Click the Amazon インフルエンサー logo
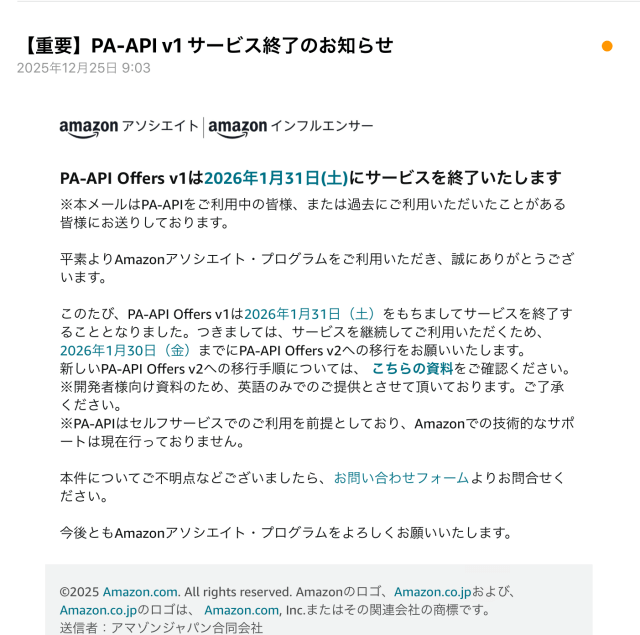The image size is (640, 635). 291,128
